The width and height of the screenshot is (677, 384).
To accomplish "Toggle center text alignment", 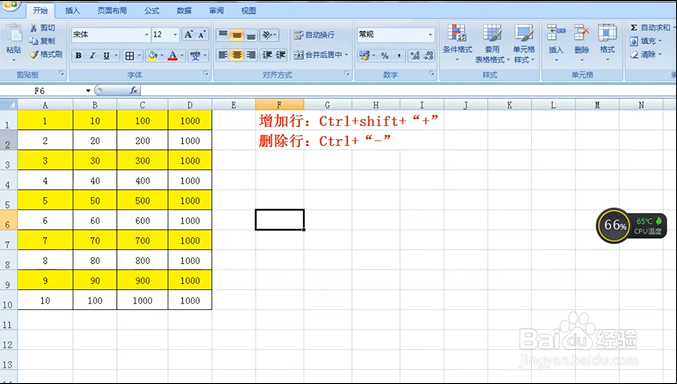I will (237, 55).
